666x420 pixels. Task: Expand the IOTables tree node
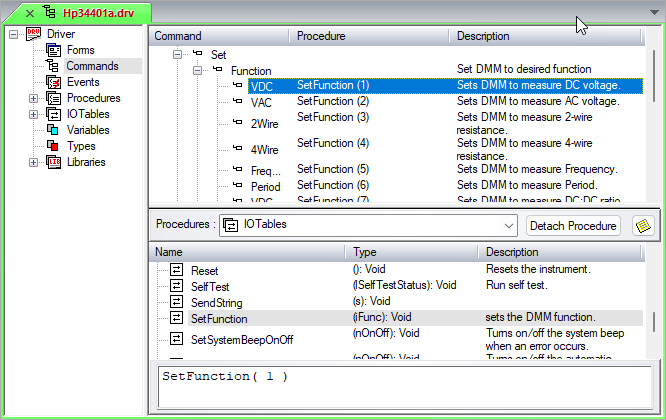coord(34,114)
